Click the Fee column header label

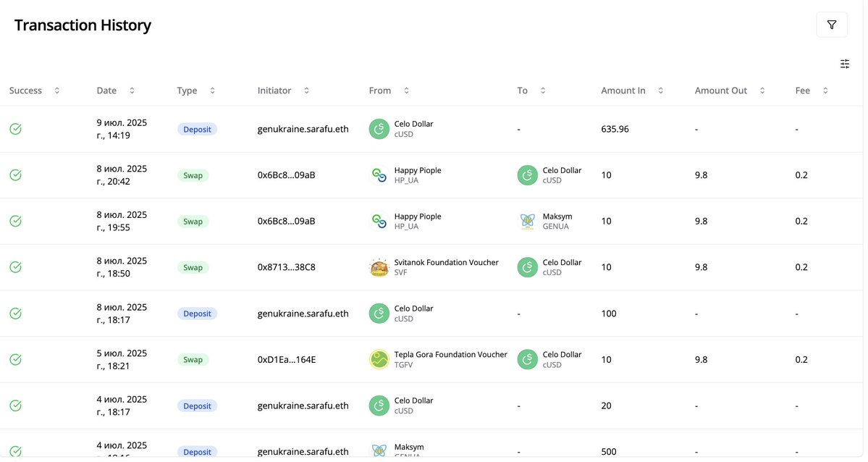[803, 91]
